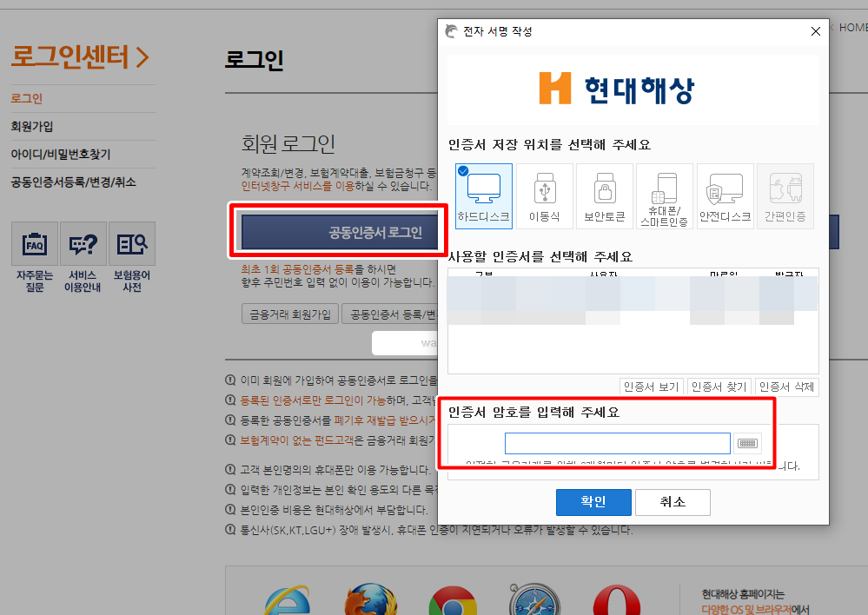Image resolution: width=868 pixels, height=615 pixels.
Task: Open 회원가입 in sidebar menu
Action: pyautogui.click(x=32, y=126)
